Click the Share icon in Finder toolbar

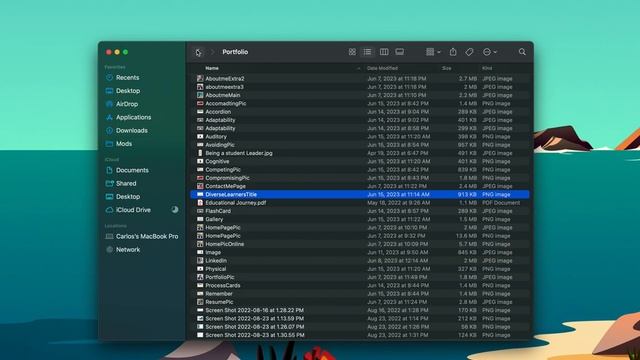pyautogui.click(x=453, y=52)
